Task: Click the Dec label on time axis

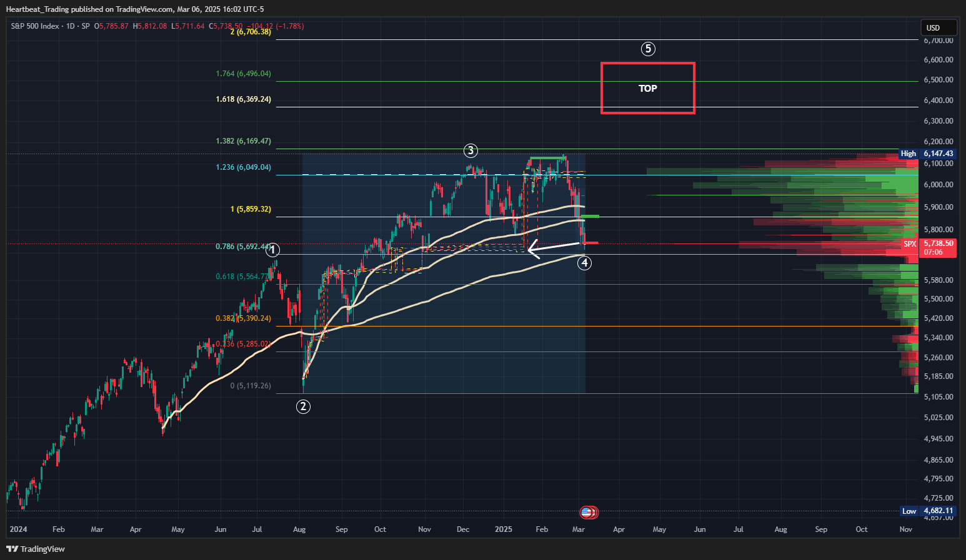Action: pyautogui.click(x=463, y=529)
